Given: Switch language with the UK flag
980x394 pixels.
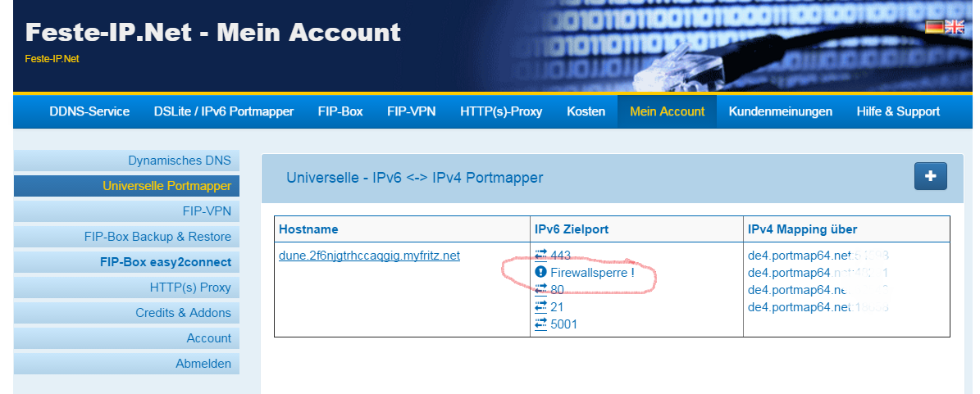Looking at the screenshot, I should pos(954,26).
